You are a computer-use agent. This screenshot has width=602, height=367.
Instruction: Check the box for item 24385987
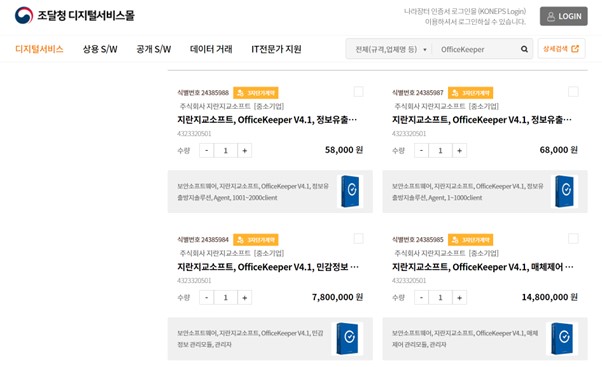point(573,92)
